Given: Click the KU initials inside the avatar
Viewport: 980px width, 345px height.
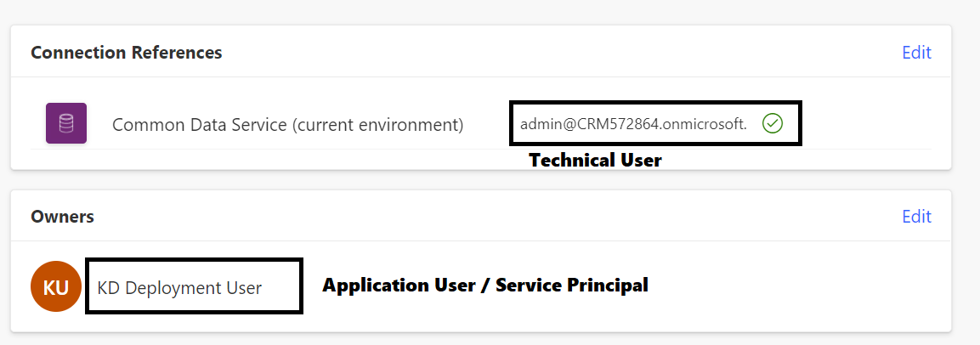Looking at the screenshot, I should pyautogui.click(x=56, y=287).
